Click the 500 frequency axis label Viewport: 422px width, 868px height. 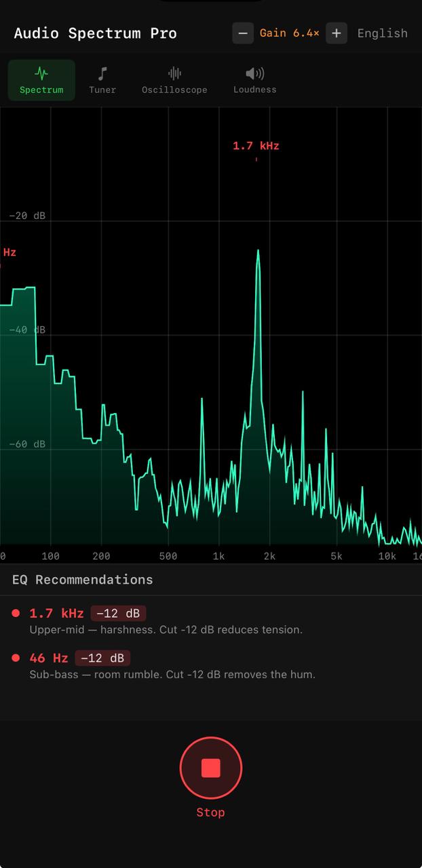tap(168, 556)
